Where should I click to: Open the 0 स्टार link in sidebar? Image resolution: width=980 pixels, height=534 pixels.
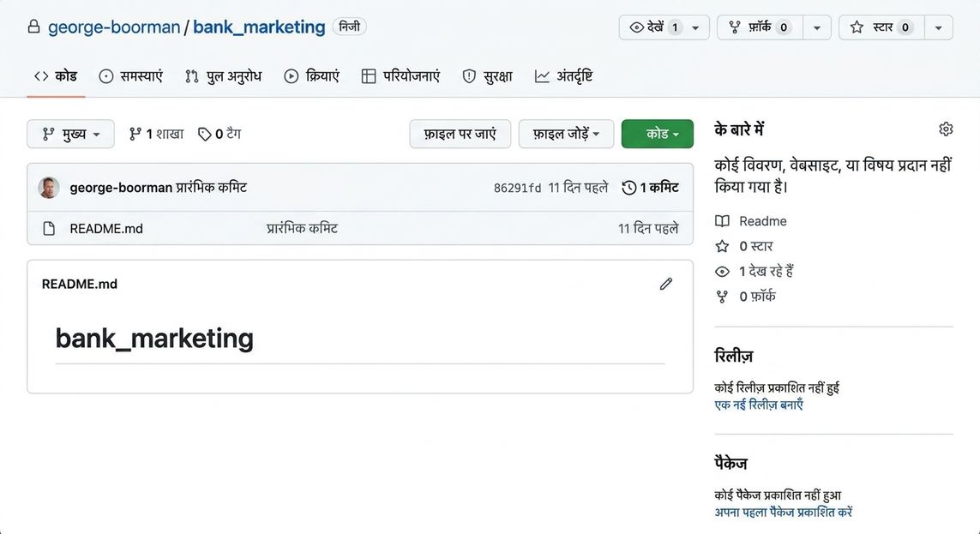tap(755, 246)
